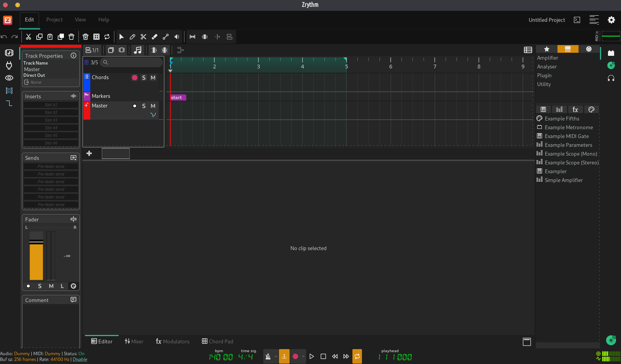This screenshot has width=621, height=364.
Task: Click the Audition speaker tool
Action: pos(177,37)
